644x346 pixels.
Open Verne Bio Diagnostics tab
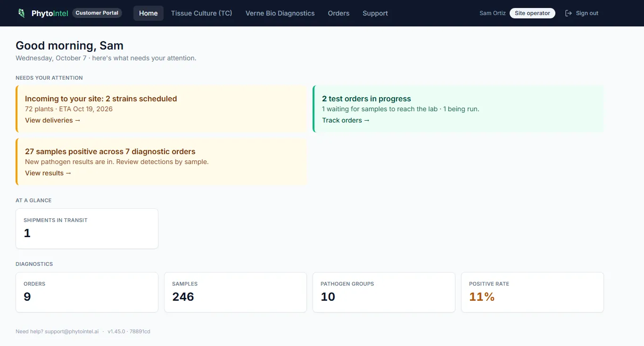(x=280, y=13)
